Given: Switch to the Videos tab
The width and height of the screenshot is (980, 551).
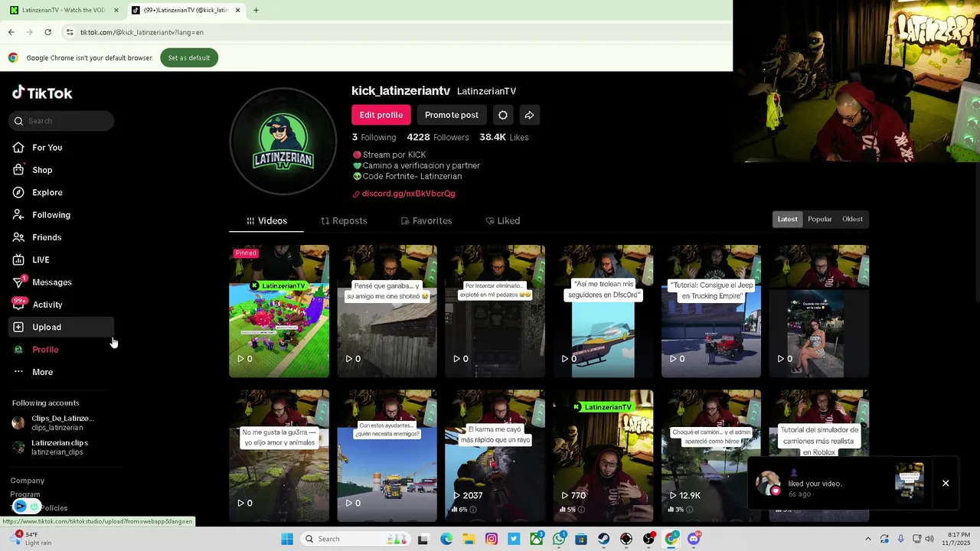Looking at the screenshot, I should 266,220.
